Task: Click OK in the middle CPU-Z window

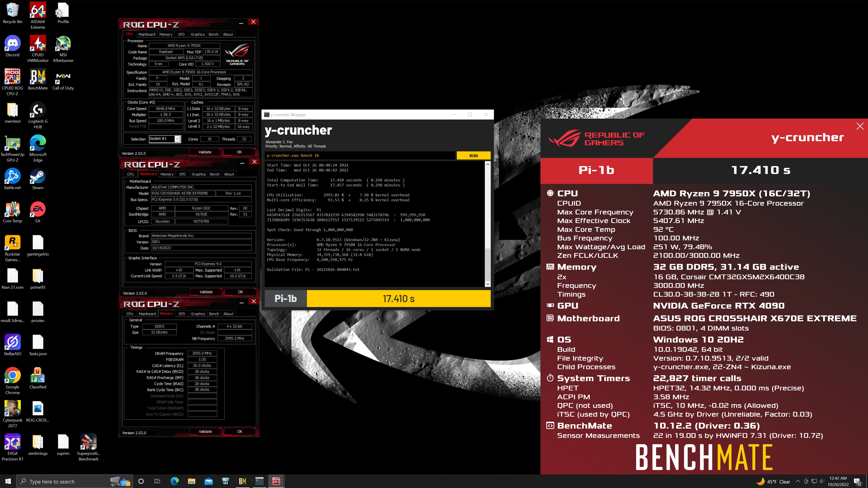Action: coord(240,292)
